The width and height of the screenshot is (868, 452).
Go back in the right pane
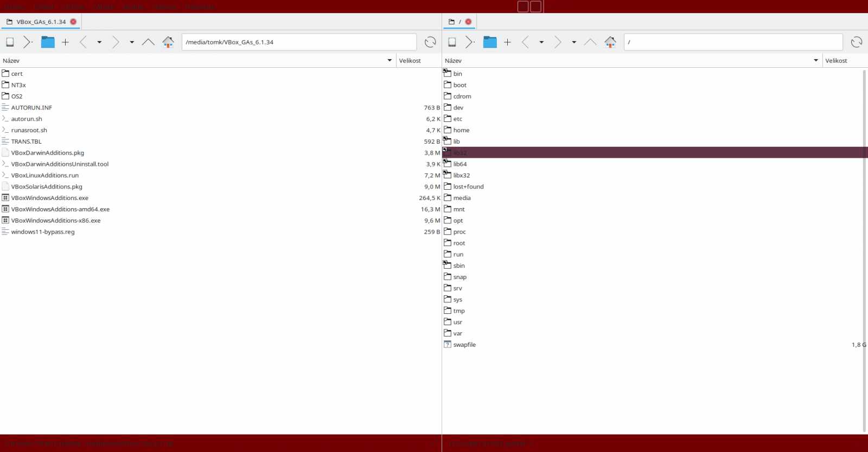point(525,42)
